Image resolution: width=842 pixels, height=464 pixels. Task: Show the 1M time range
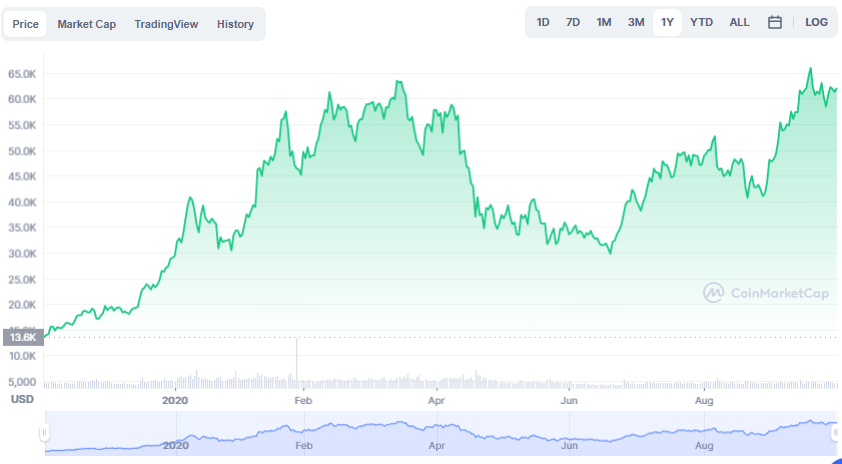[604, 22]
